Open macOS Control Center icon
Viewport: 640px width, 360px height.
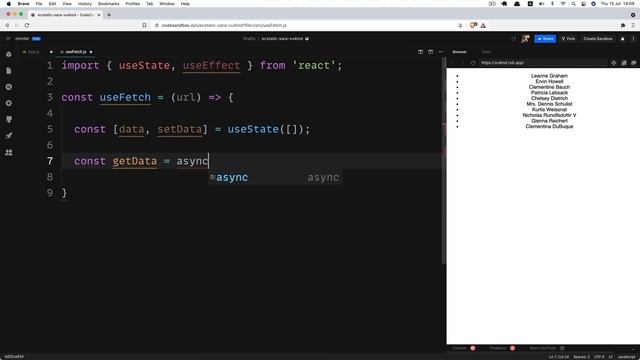584,4
